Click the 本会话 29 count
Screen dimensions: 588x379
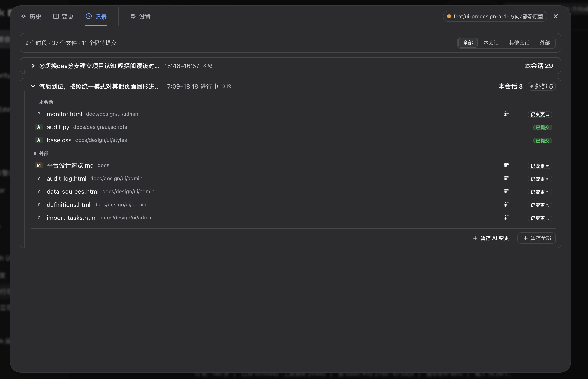click(x=538, y=66)
